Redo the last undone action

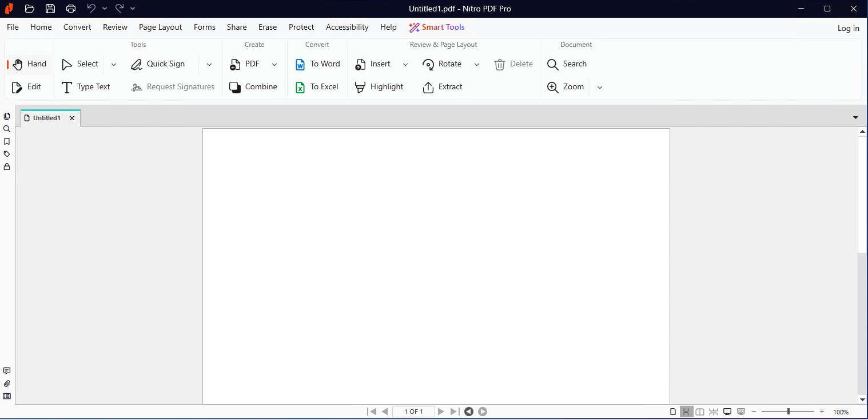120,8
